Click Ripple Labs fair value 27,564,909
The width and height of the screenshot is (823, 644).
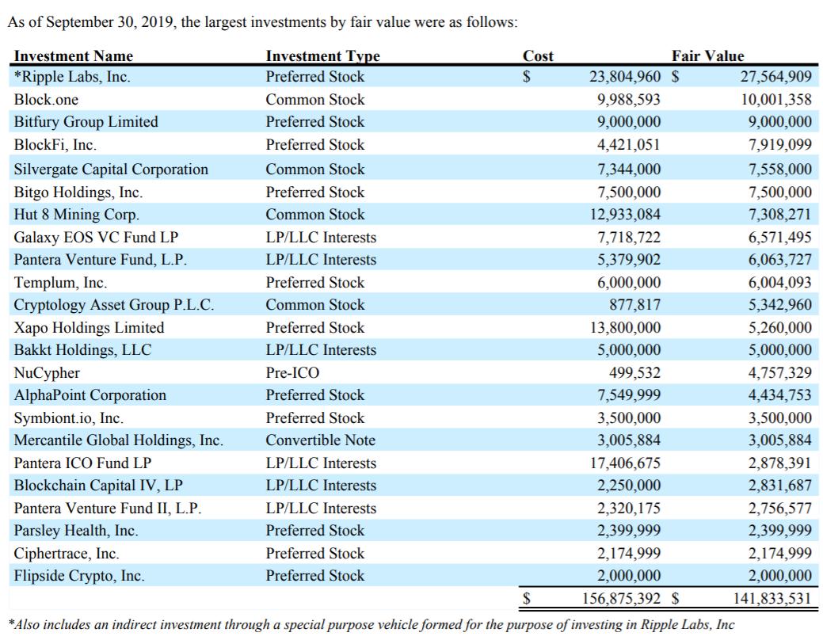point(775,77)
